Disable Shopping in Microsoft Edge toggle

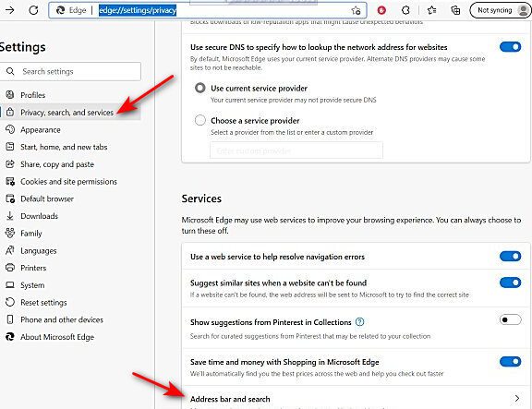coord(510,362)
